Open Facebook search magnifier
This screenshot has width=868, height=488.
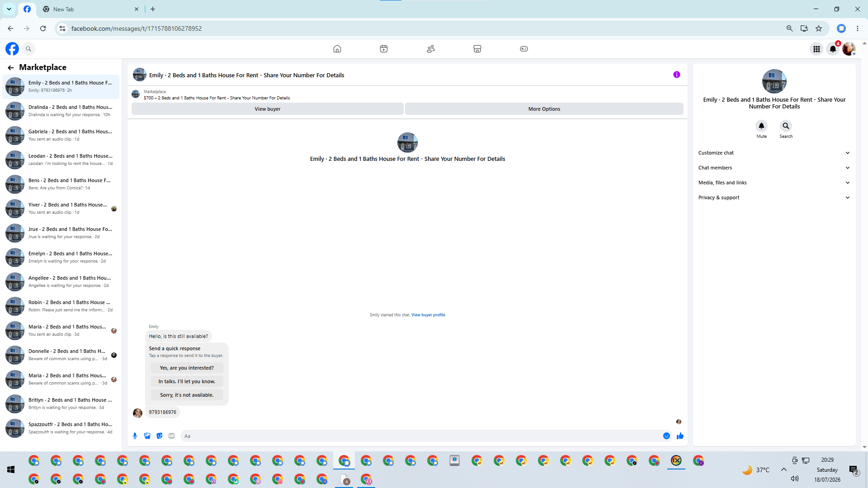click(x=28, y=49)
